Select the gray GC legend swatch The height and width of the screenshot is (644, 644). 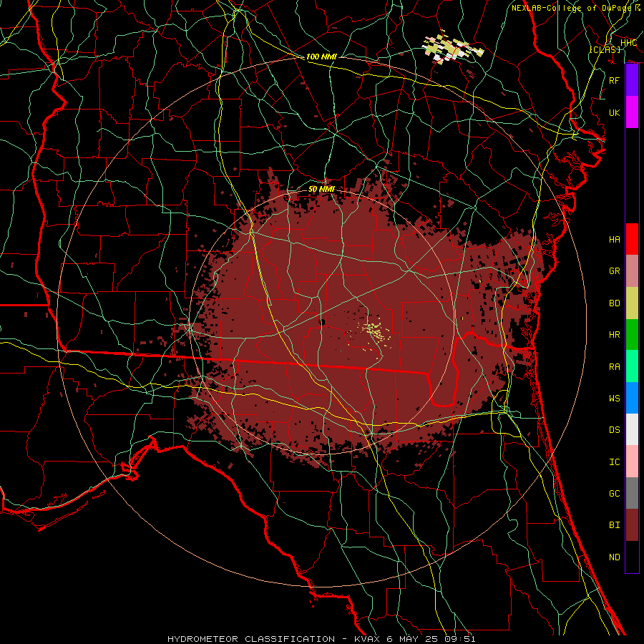pos(632,493)
